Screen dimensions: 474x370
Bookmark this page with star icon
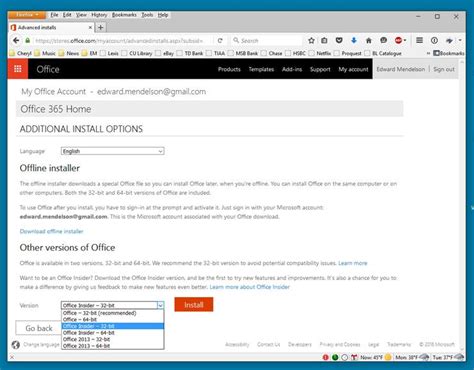[311, 41]
